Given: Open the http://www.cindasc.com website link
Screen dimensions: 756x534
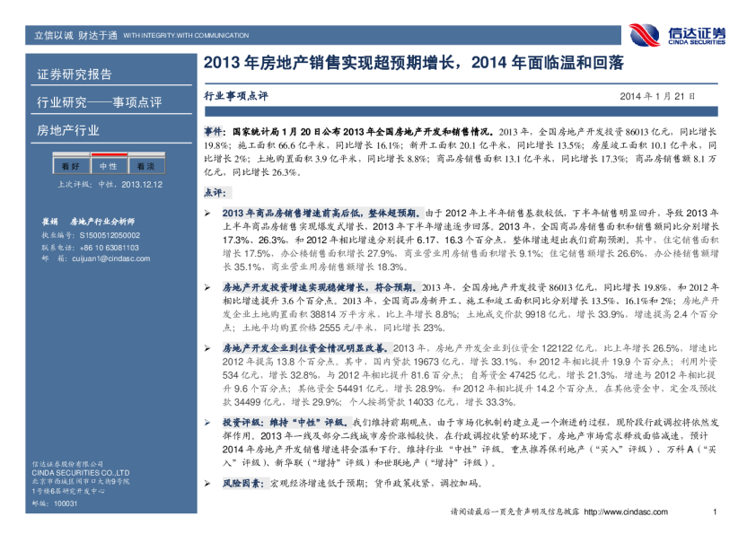Looking at the screenshot, I should [626, 512].
